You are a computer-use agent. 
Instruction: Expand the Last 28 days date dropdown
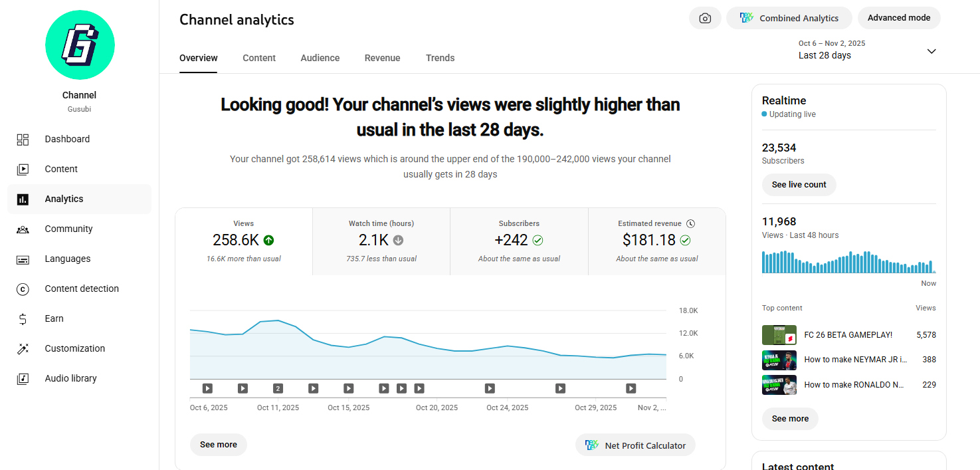pos(931,51)
